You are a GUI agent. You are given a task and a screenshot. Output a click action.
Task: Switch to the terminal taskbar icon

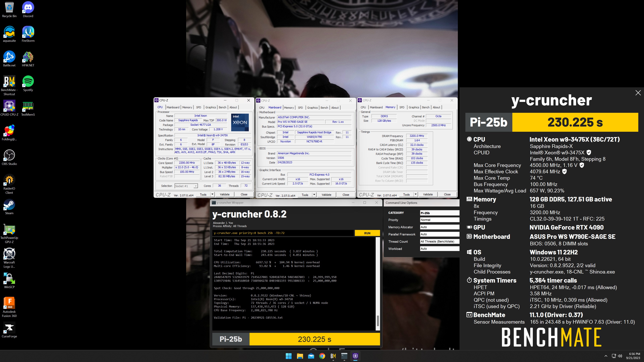click(x=344, y=356)
